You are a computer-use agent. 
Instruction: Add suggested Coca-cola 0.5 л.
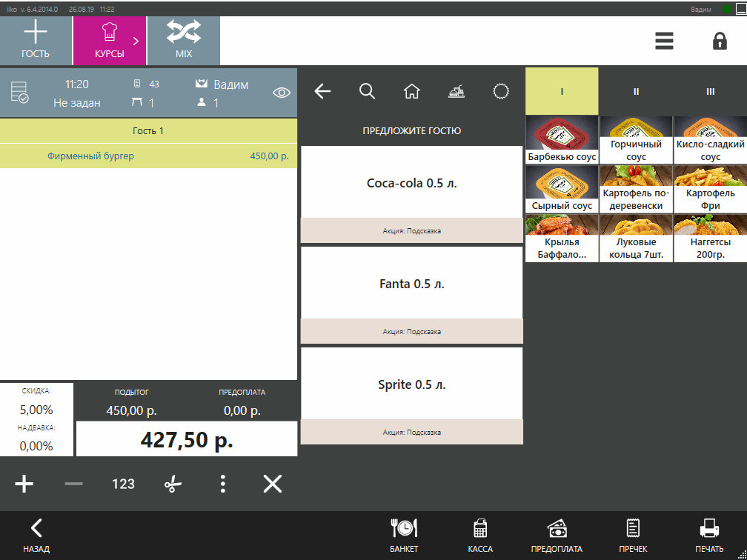pos(411,184)
